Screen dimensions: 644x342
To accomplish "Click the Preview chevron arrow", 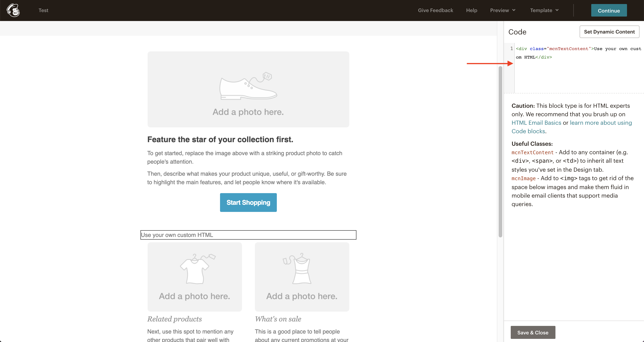I will (514, 10).
